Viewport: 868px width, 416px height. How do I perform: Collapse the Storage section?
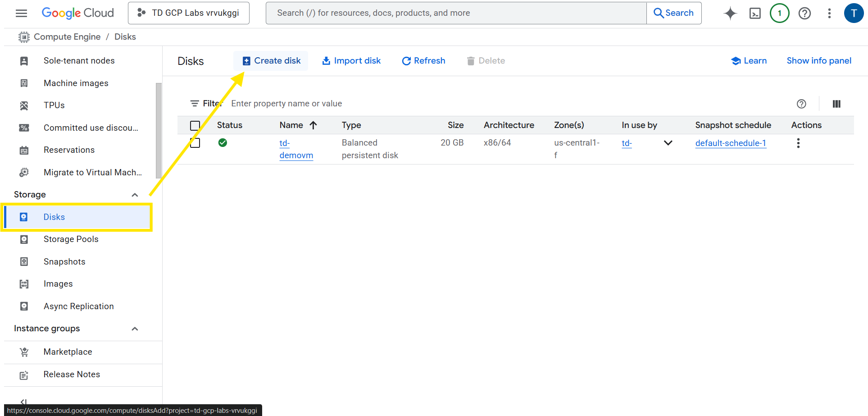pos(135,195)
